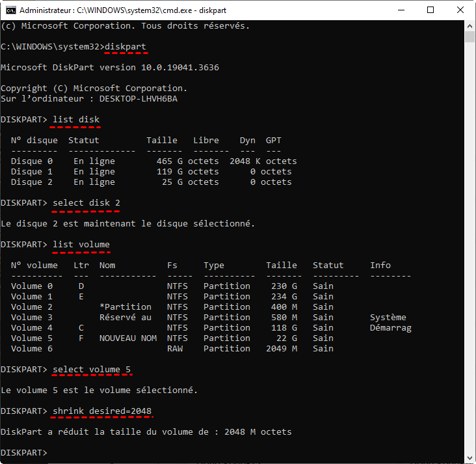The width and height of the screenshot is (476, 464).
Task: Click the vertical scrollbar thumb
Action: tap(469, 36)
